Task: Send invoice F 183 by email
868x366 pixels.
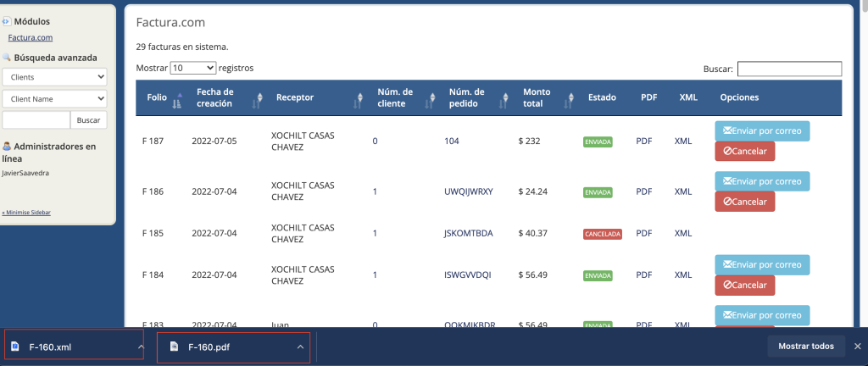Action: pyautogui.click(x=762, y=315)
